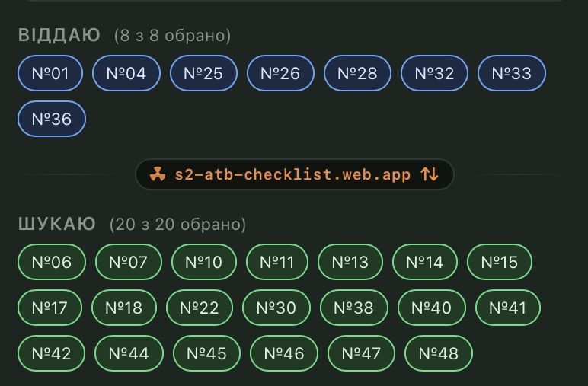Viewport: 588px width, 386px height.
Task: Deselect the №48 wanted chip
Action: (439, 354)
